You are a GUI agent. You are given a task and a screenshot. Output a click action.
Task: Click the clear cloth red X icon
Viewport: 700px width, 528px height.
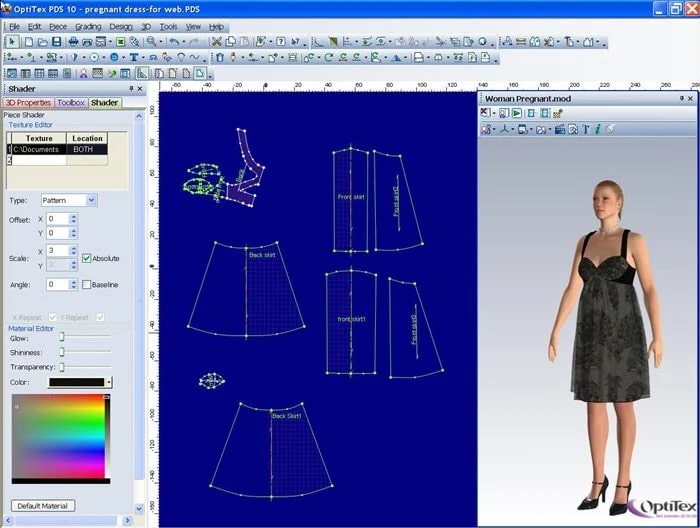[x=485, y=113]
